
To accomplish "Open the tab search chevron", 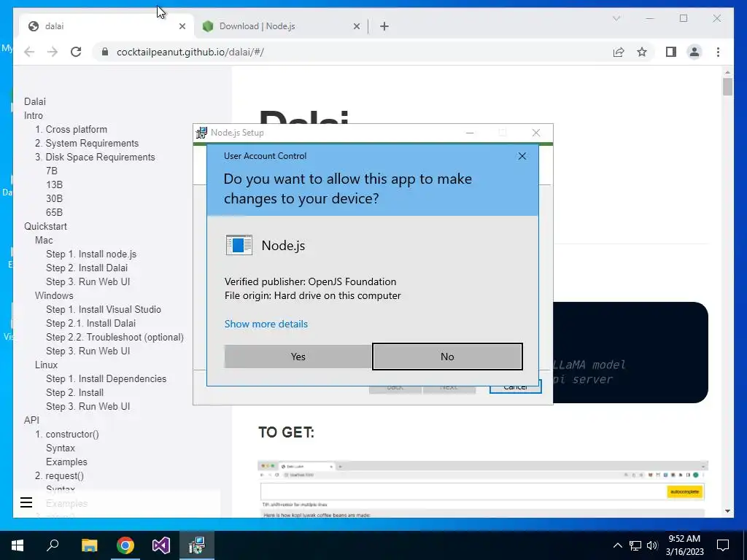I will [x=616, y=18].
